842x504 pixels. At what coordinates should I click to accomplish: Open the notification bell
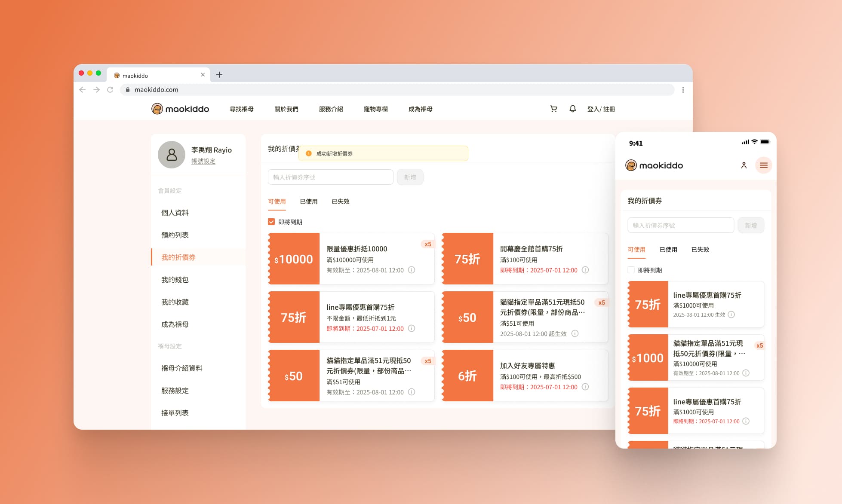pyautogui.click(x=572, y=109)
